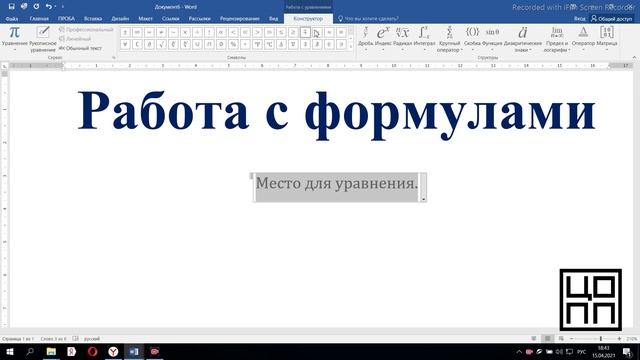Insert the division ÷ symbol
The height and width of the screenshot is (360, 640).
point(197,32)
